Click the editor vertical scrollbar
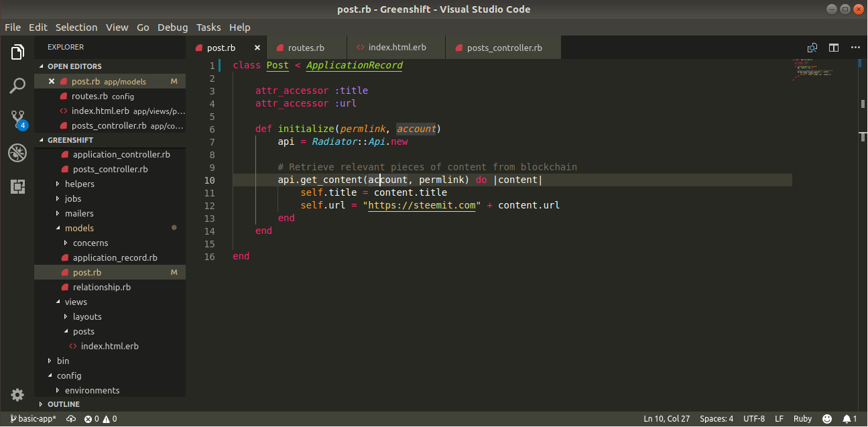Screen dimensions: 868x427 (x=863, y=235)
